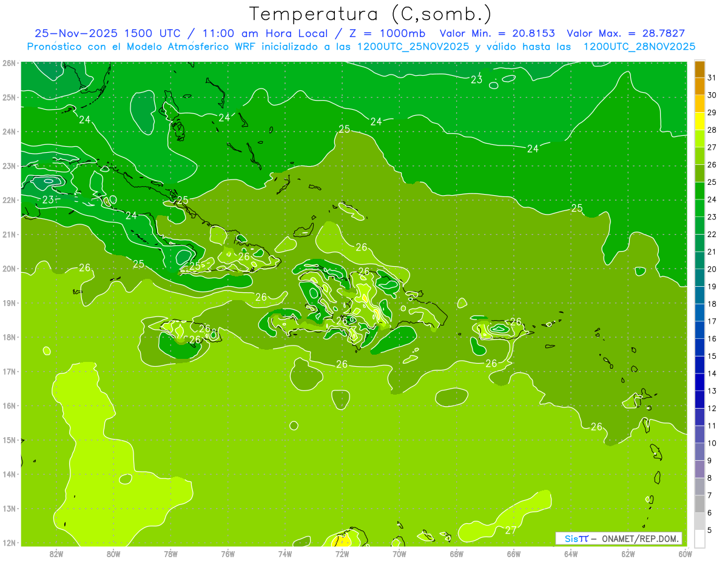The width and height of the screenshot is (728, 562).
Task: Click the "80W" longitude axis label
Action: tap(113, 554)
